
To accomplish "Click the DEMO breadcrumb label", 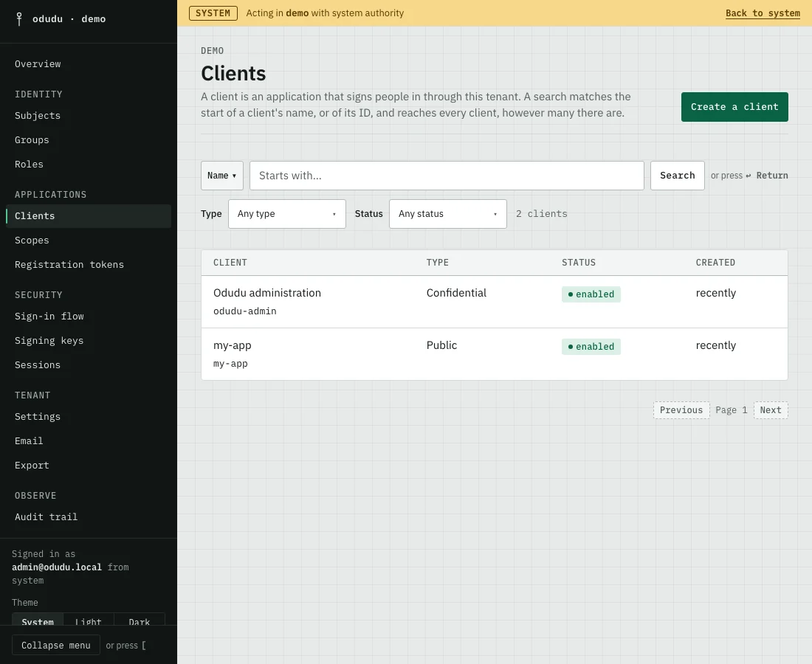I will (x=213, y=51).
